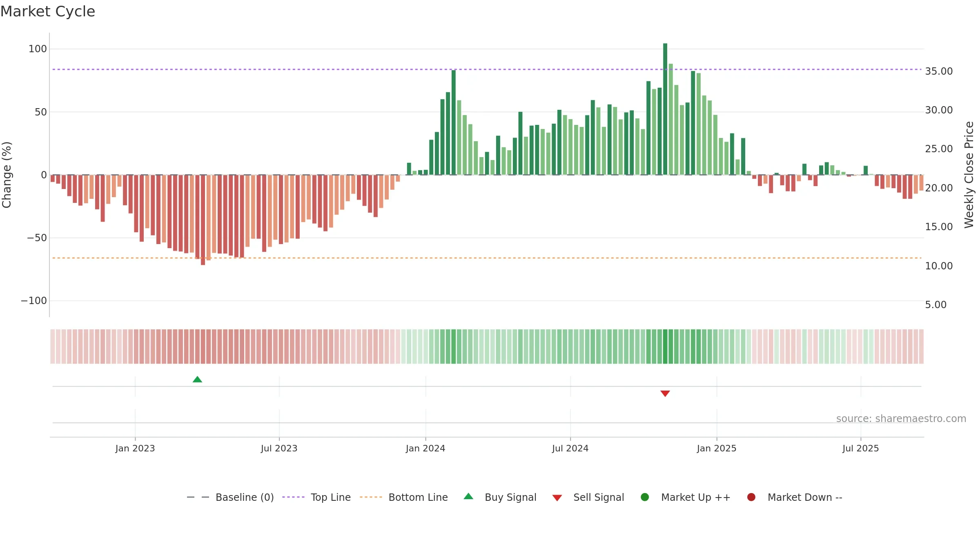
Task: Click the 10.00 price tick on the right axis
Action: point(939,266)
